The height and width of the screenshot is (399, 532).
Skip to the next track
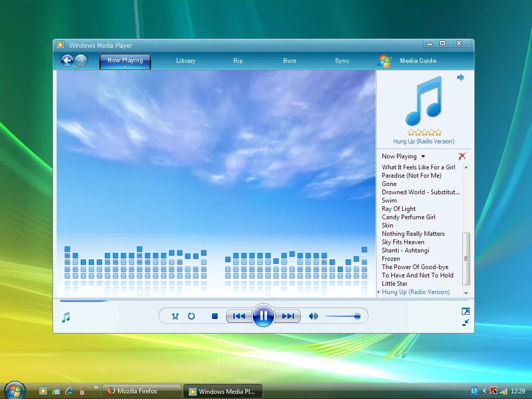(x=288, y=316)
